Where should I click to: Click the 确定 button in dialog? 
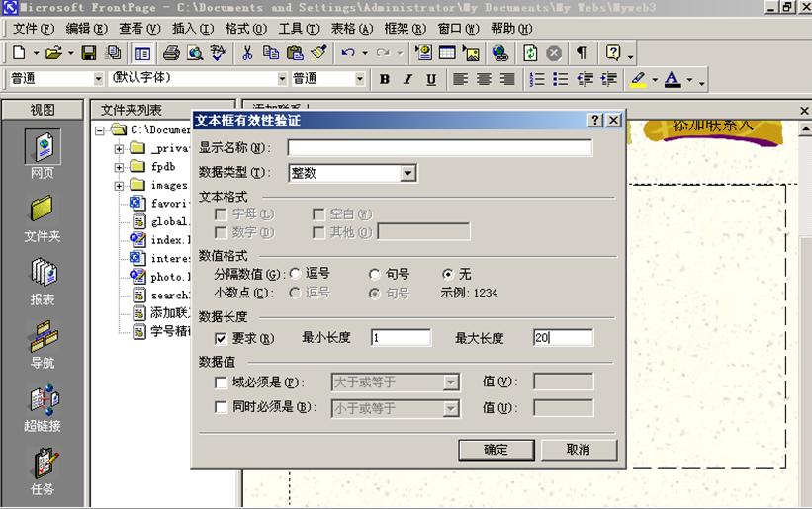coord(496,450)
